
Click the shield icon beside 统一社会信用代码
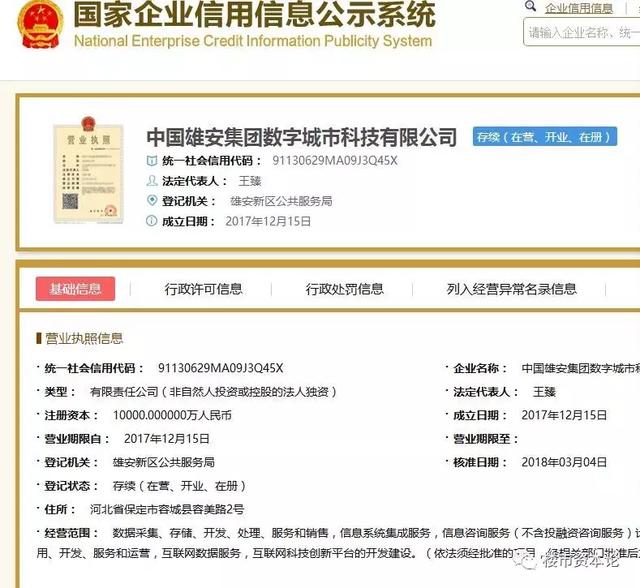pos(152,161)
